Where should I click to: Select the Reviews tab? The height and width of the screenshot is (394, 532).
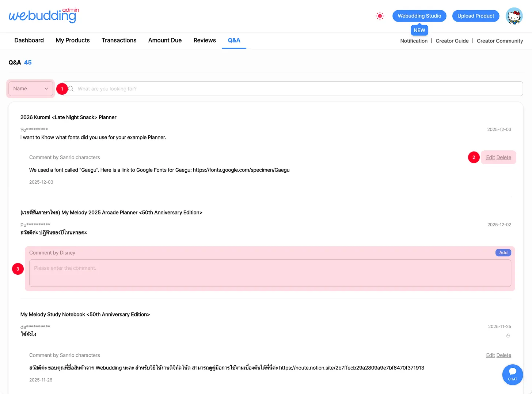click(x=205, y=40)
